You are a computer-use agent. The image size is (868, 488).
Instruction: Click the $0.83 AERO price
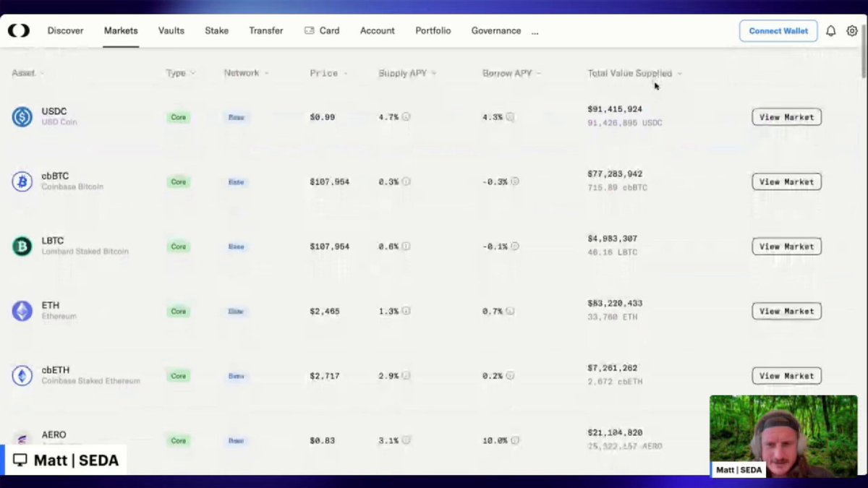[322, 440]
